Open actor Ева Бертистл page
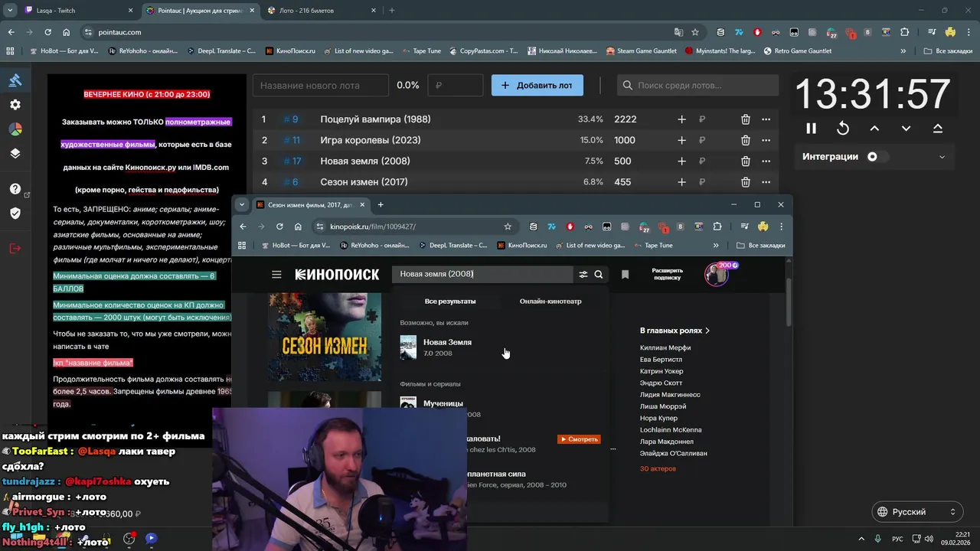The height and width of the screenshot is (551, 980). pyautogui.click(x=661, y=360)
